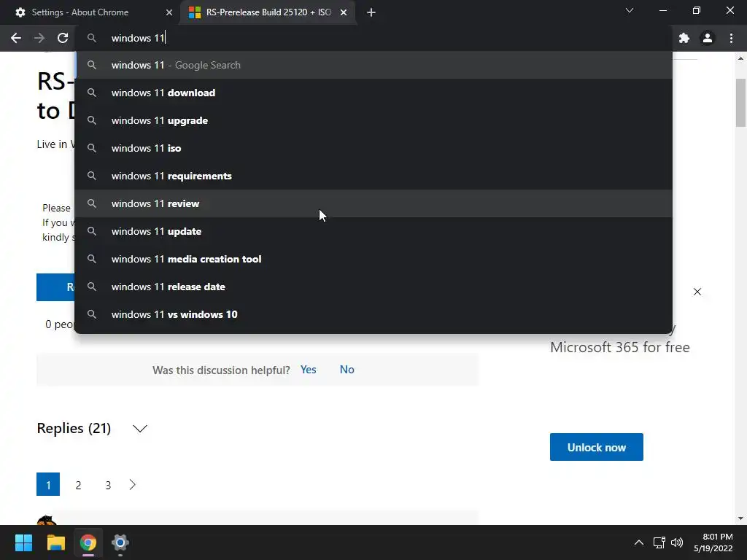747x560 pixels.
Task: Select 'windows 11 review' suggestion
Action: pos(373,203)
